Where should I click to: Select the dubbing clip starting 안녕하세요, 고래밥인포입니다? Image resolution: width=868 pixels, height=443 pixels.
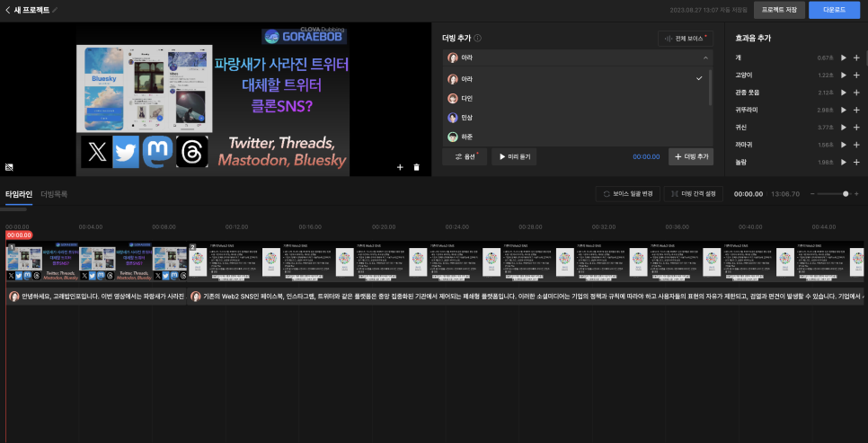pyautogui.click(x=96, y=297)
